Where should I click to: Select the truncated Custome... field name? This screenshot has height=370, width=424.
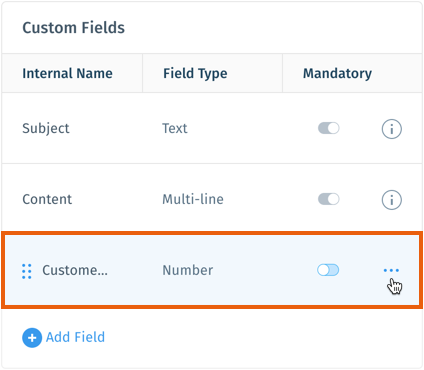(x=75, y=270)
